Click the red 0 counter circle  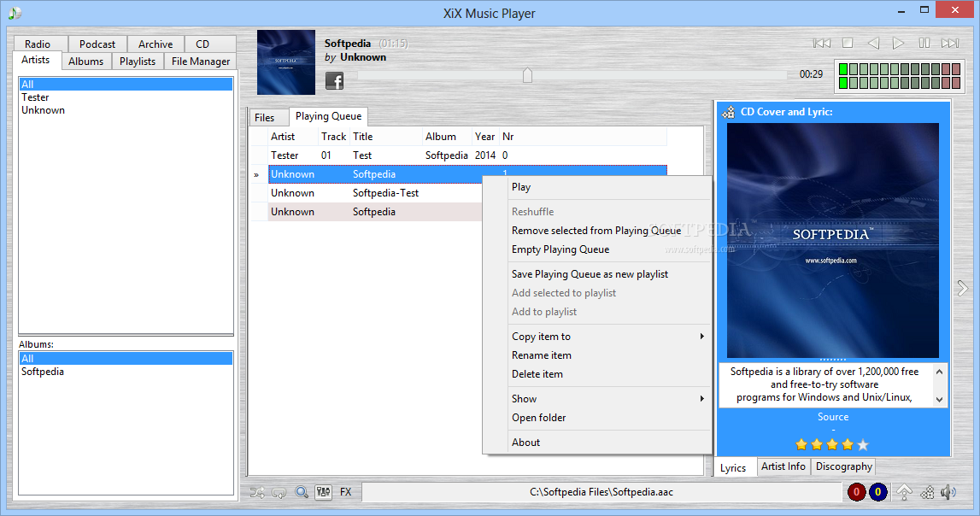(x=856, y=492)
